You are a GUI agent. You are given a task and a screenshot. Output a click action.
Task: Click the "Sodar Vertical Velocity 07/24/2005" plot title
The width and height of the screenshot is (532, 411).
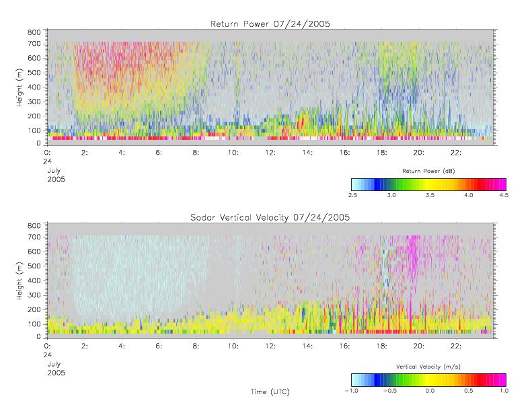(270, 217)
